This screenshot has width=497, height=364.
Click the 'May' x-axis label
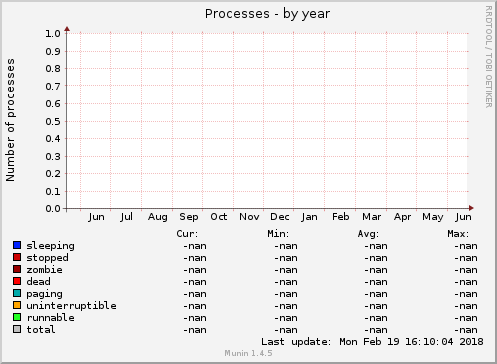(433, 217)
